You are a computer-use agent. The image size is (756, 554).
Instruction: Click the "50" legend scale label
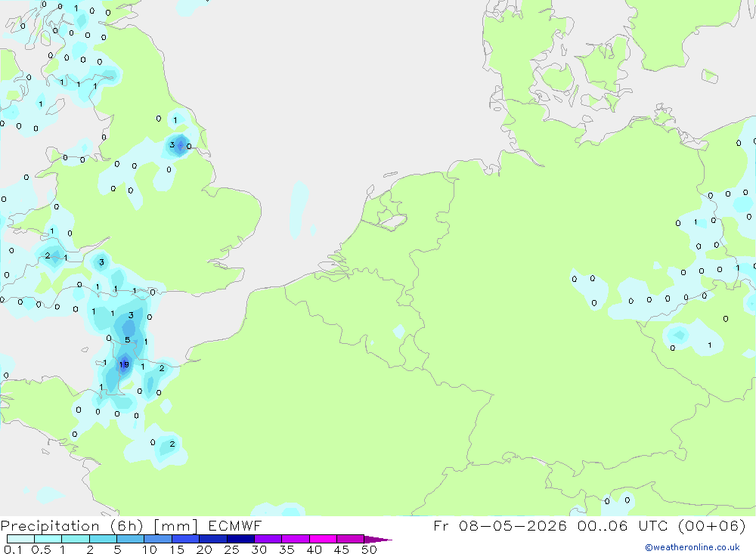tap(369, 549)
